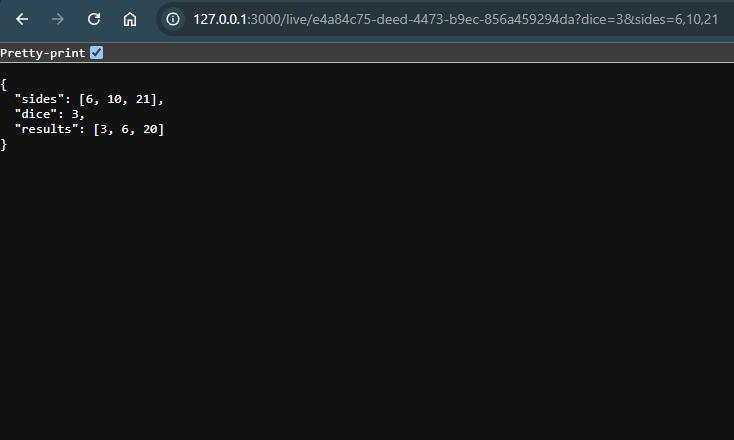Screen dimensions: 734x440
Task: Click the value 6 in results array
Action: tap(125, 129)
